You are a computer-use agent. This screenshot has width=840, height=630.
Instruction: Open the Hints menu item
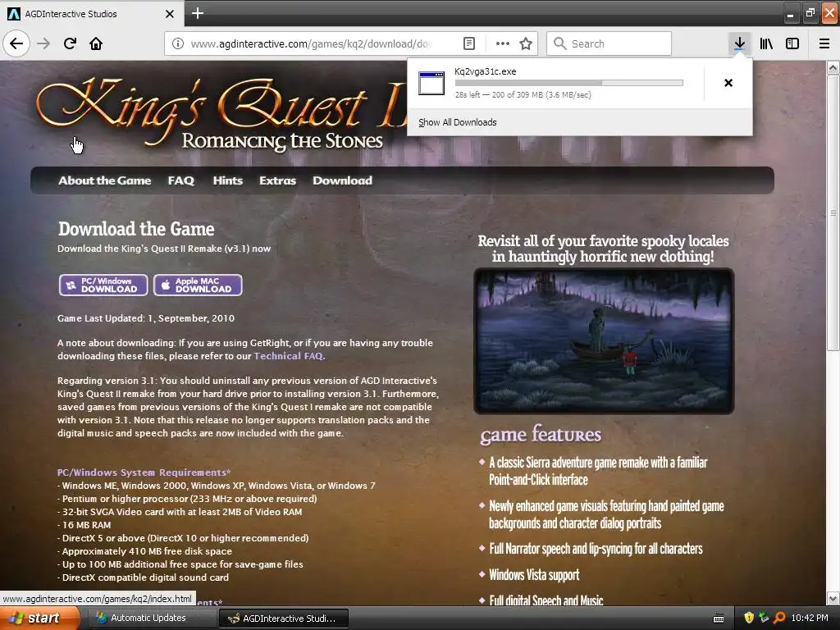pyautogui.click(x=228, y=180)
